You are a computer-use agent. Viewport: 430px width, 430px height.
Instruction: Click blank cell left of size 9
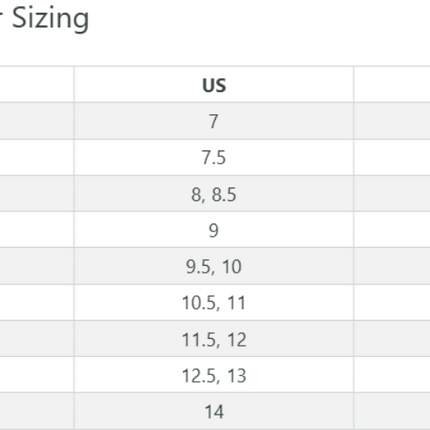[x=37, y=230]
